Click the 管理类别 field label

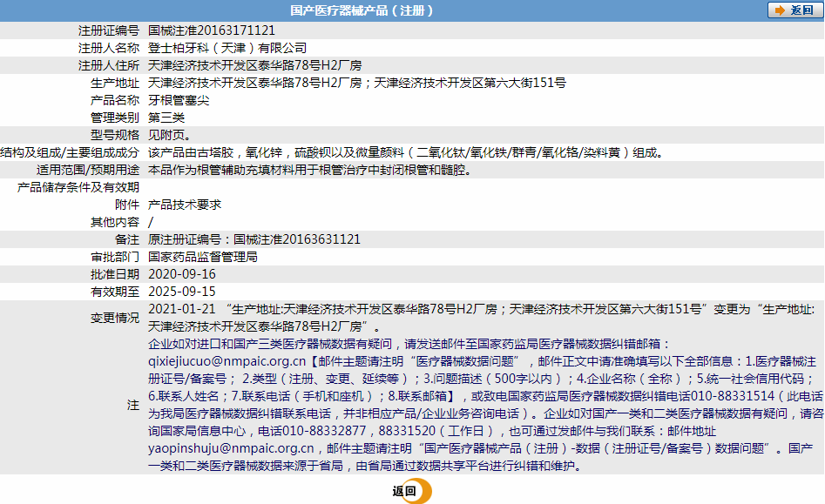pyautogui.click(x=115, y=118)
